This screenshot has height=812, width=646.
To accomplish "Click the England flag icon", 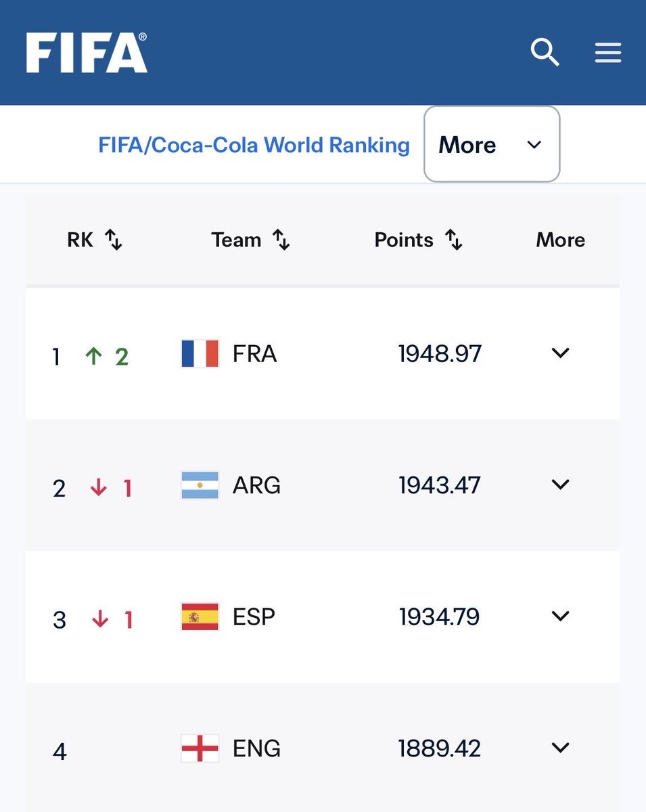I will (x=200, y=748).
